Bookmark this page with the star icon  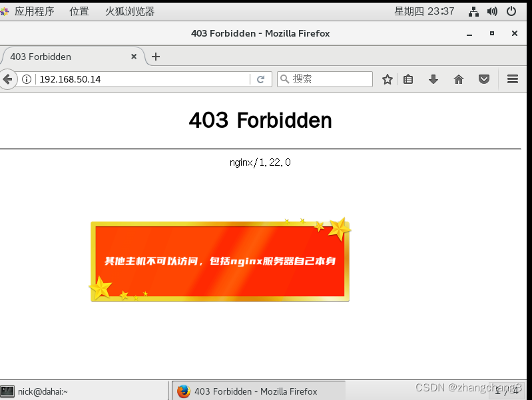pyautogui.click(x=387, y=79)
